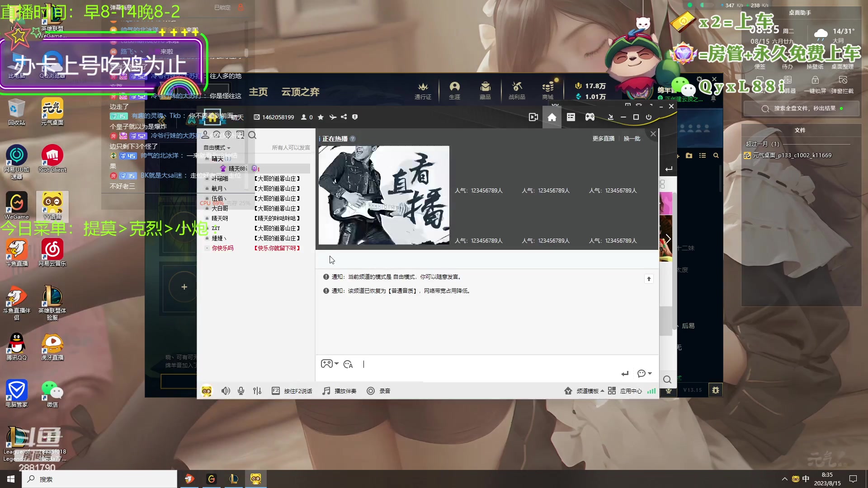
Task: Mute the speaker icon in YY
Action: (x=226, y=391)
